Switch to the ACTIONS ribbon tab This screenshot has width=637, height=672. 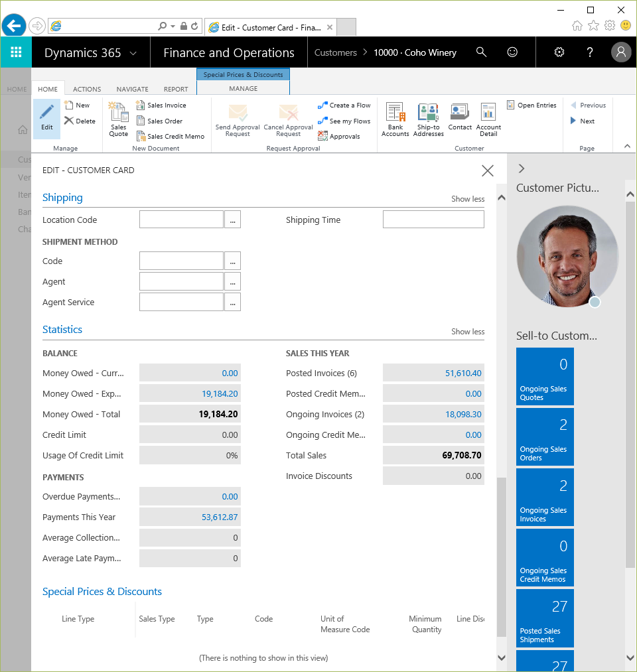[87, 89]
